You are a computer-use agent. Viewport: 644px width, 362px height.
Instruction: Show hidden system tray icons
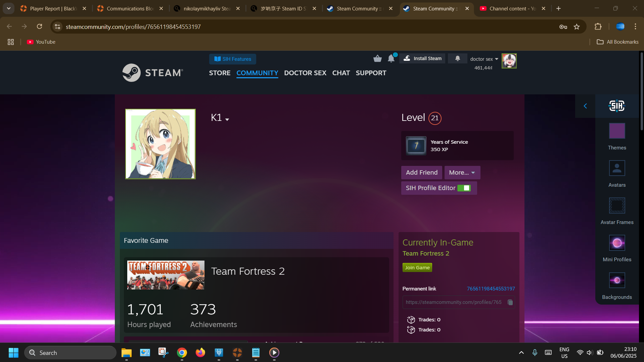coord(521,353)
